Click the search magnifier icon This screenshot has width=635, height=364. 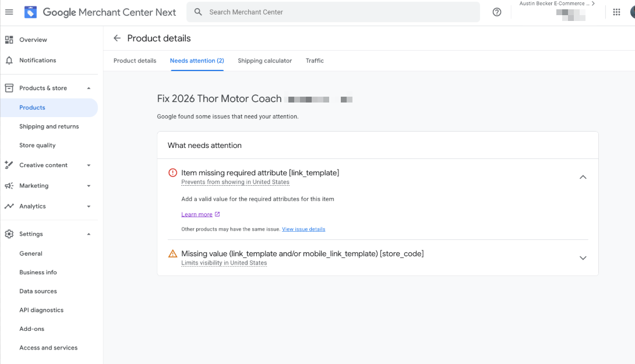pos(198,12)
